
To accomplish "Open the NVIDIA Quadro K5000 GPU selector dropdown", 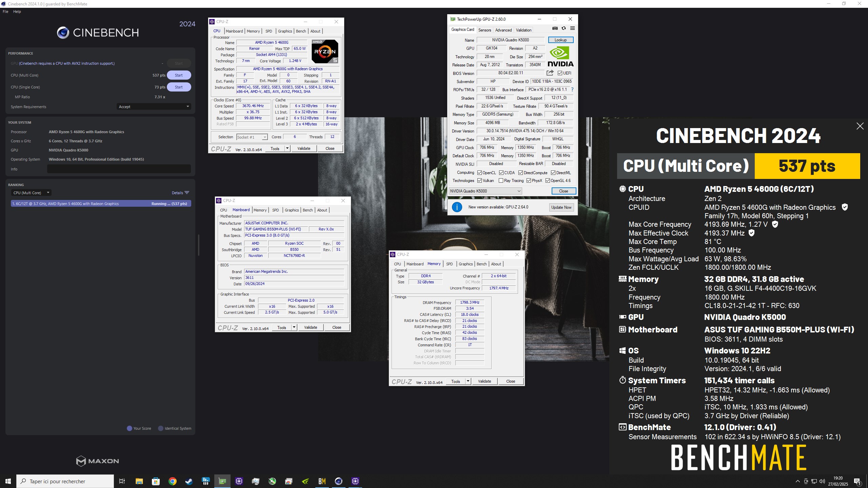I will [x=485, y=191].
